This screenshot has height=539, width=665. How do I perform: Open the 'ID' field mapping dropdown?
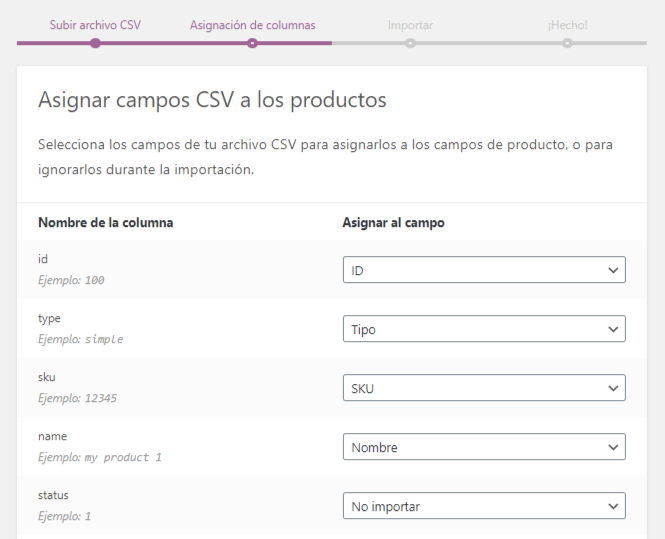(x=483, y=270)
